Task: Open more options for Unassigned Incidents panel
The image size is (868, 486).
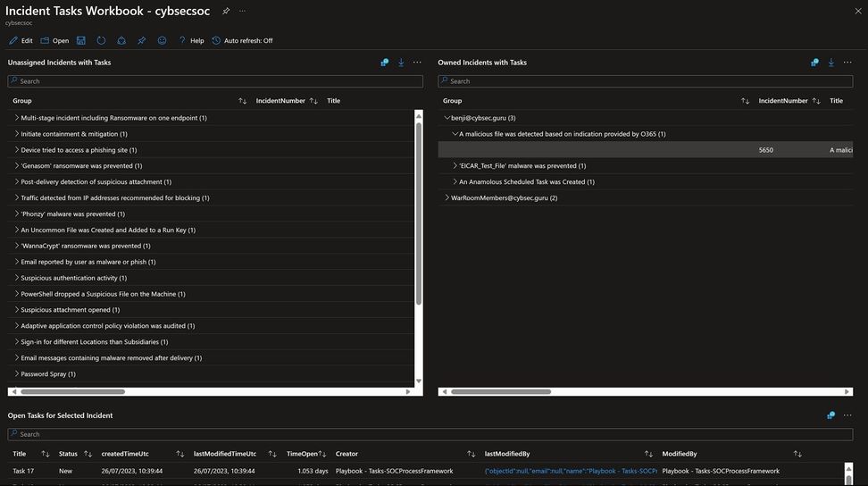Action: coord(417,63)
